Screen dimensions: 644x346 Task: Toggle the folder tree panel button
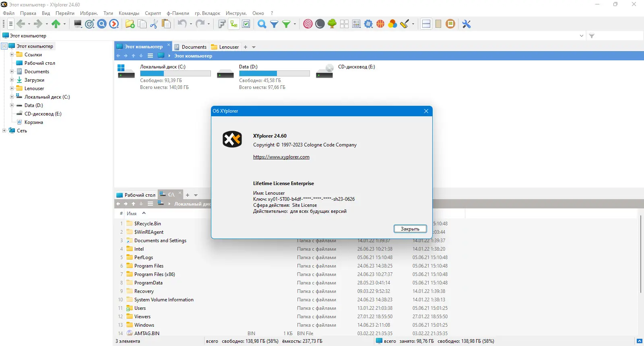[x=234, y=24]
